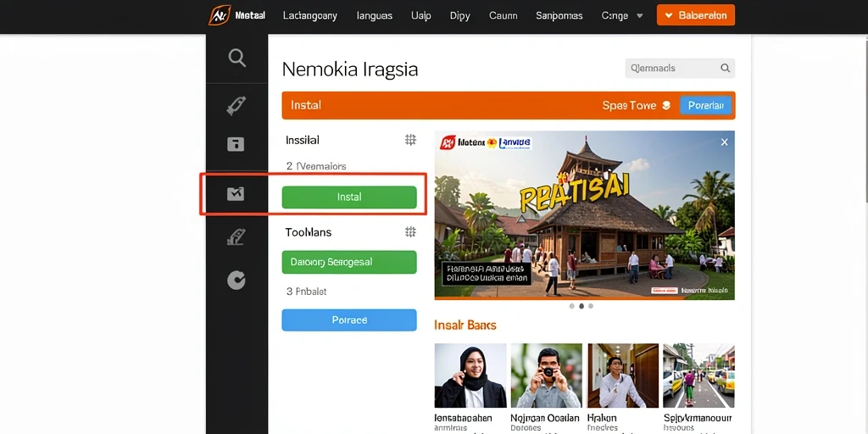Select the first carousel dot

(572, 305)
